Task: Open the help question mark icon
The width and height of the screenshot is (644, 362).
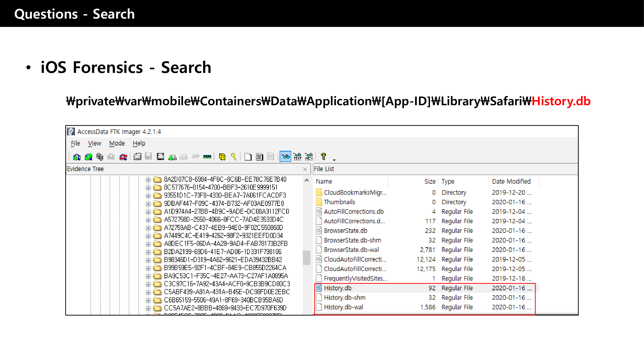Action: 323,157
